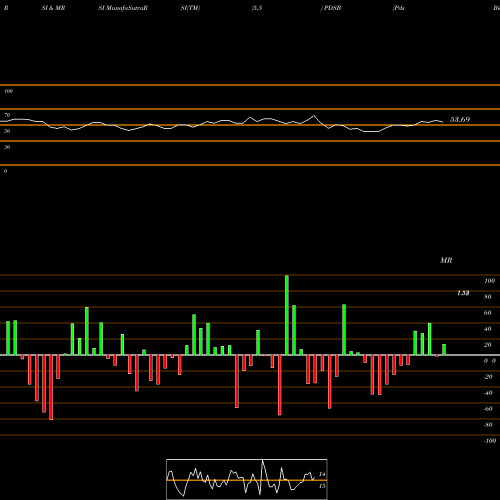Select the tallest green MR bar reaching 100
The height and width of the screenshot is (500, 500).
click(287, 315)
